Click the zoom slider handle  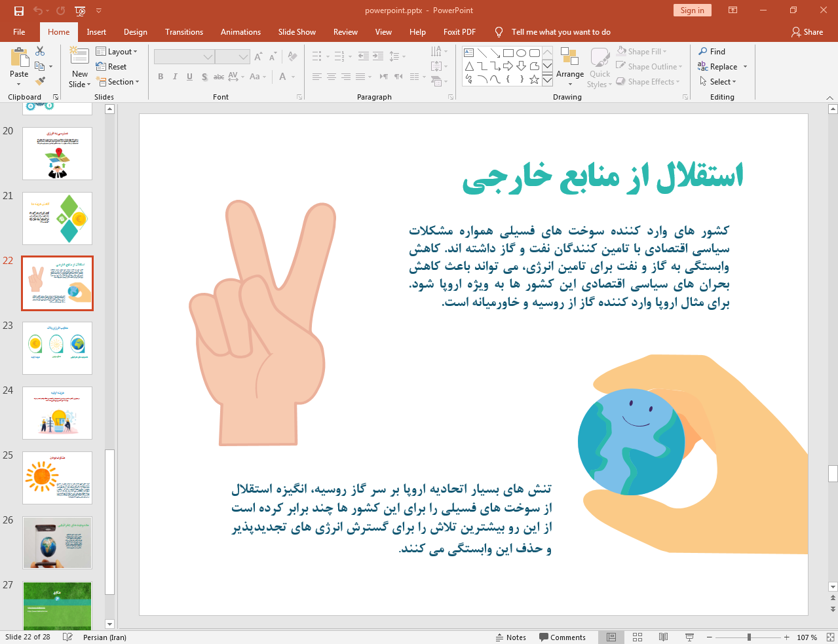[x=749, y=637]
